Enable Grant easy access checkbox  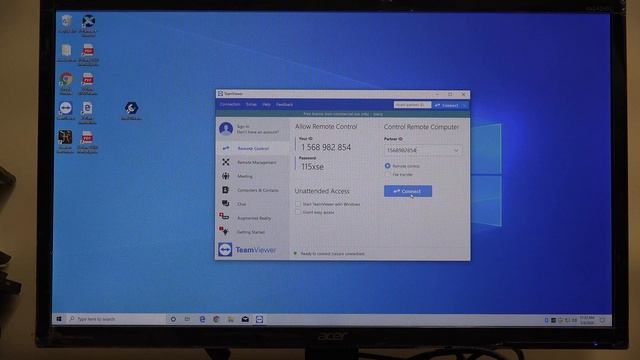(x=298, y=212)
